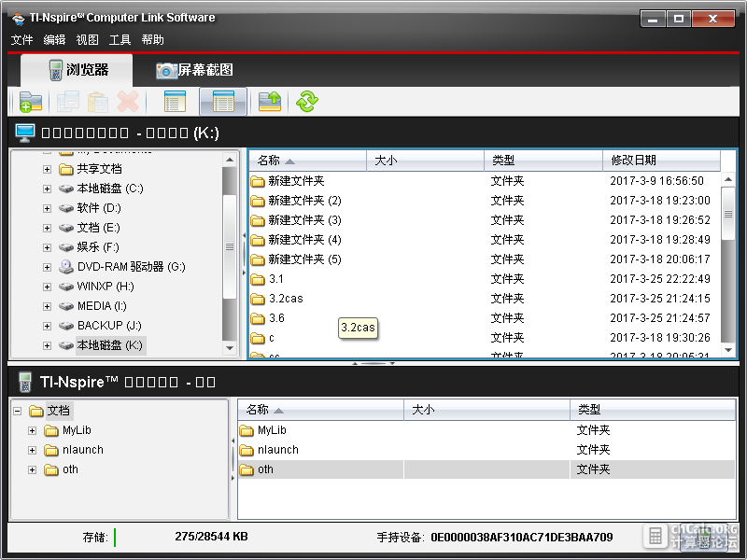Click the handheld device ID 0E0000038AF310AC71DE3BAA709
Image resolution: width=747 pixels, height=560 pixels.
(522, 538)
